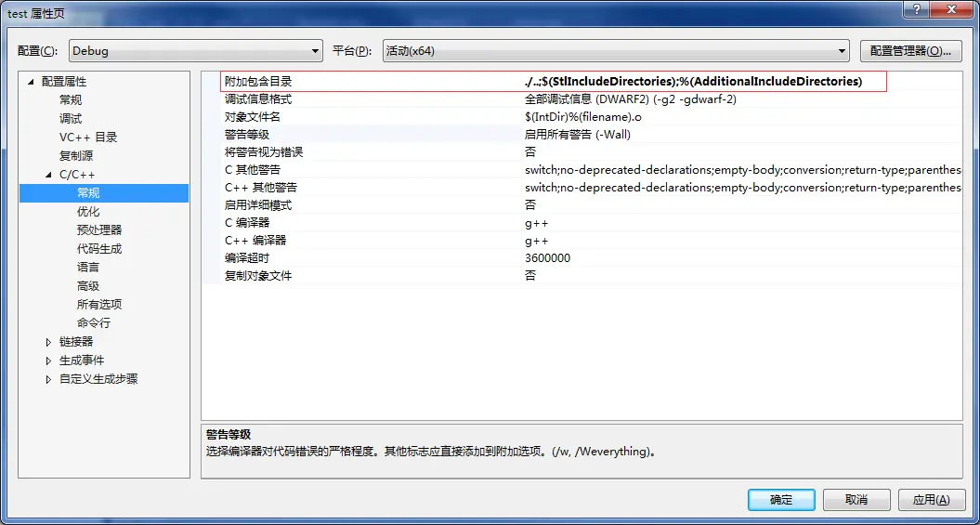Expand the 自定义生成步骤 tree node
Screen dimensions: 980x525
point(48,379)
